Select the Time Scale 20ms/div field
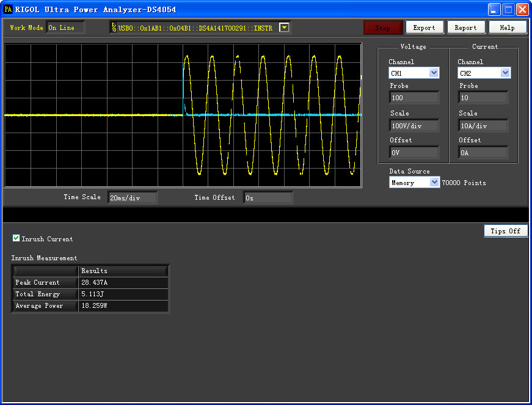 (x=133, y=198)
